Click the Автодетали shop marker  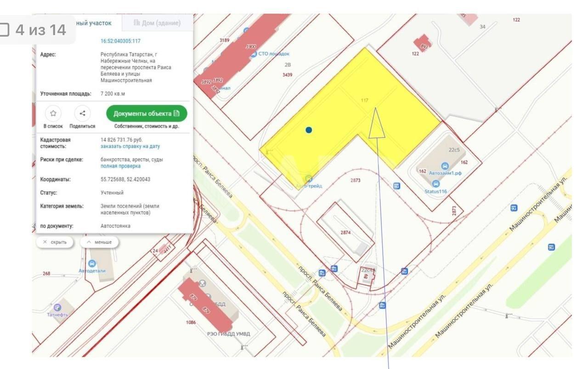92,263
